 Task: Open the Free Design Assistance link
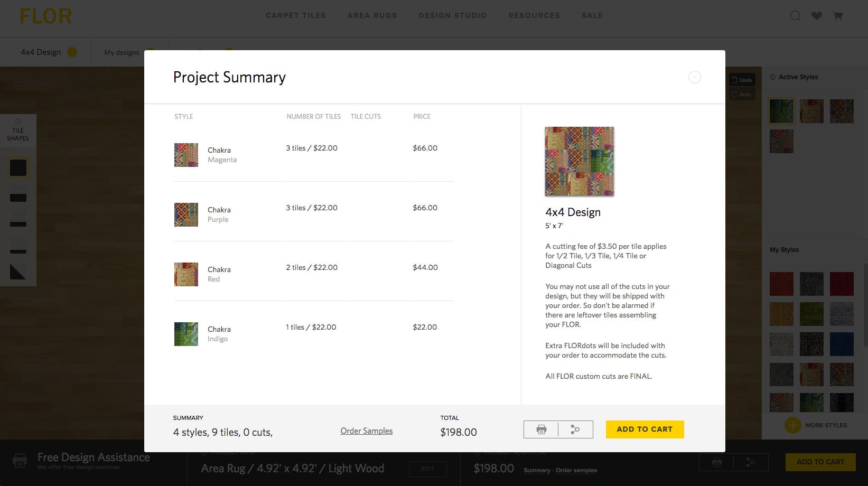pyautogui.click(x=94, y=457)
